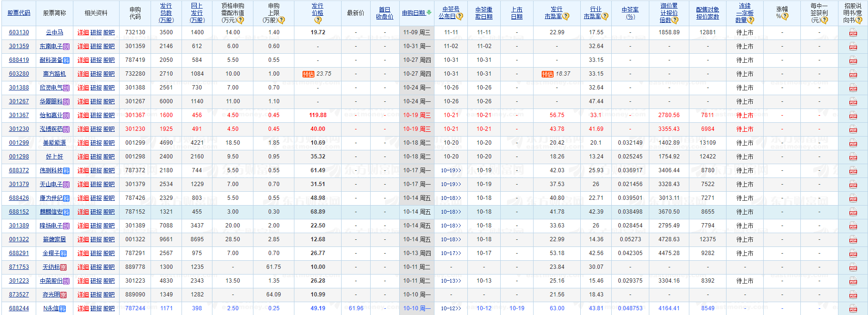
Task: Open prospectus PDF for stock 603280
Action: (x=853, y=74)
